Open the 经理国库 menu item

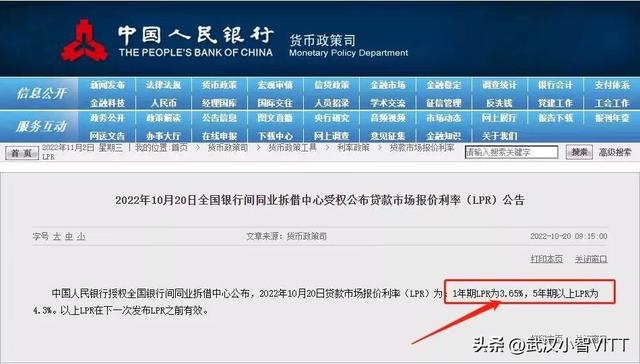pos(219,103)
